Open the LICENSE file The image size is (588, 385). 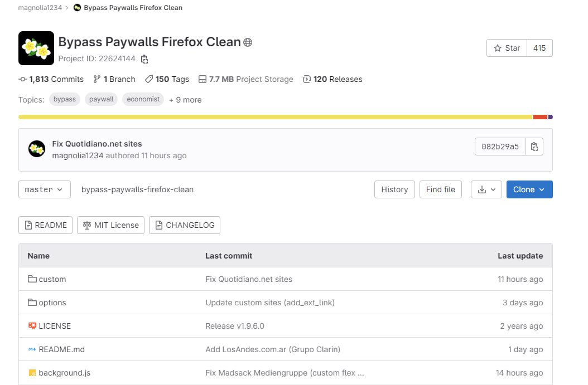55,326
